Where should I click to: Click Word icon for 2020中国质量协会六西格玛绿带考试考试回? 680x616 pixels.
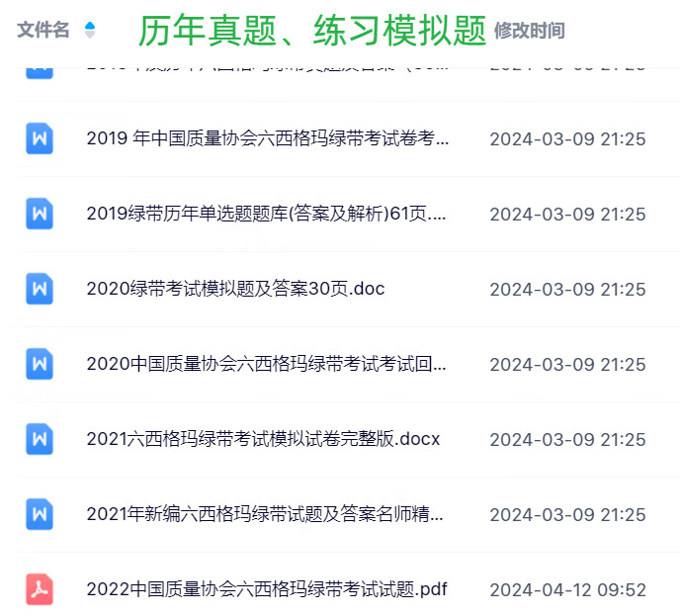40,364
